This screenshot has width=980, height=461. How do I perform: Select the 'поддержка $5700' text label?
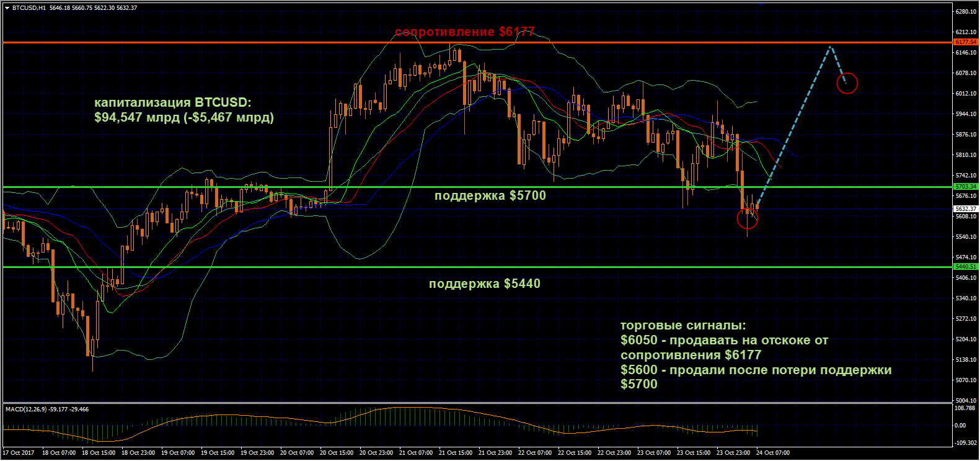click(x=490, y=196)
